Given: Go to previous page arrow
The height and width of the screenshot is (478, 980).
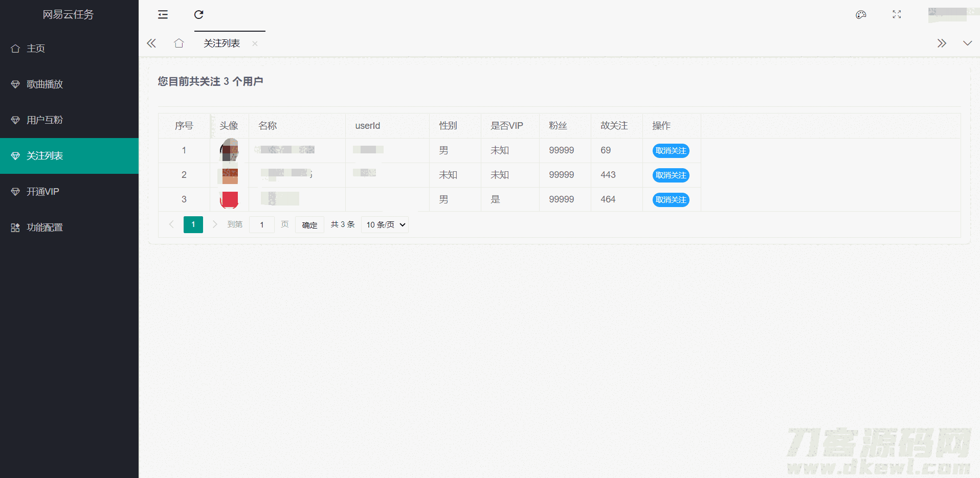Looking at the screenshot, I should (x=171, y=224).
